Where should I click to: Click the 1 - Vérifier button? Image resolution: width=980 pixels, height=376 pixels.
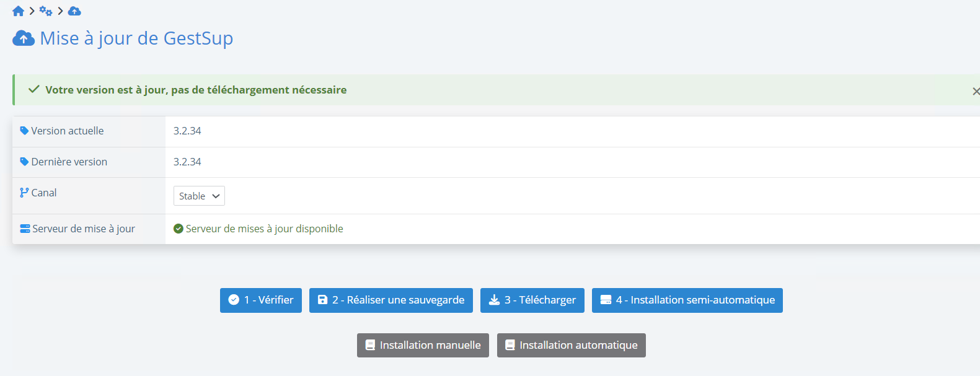(261, 300)
